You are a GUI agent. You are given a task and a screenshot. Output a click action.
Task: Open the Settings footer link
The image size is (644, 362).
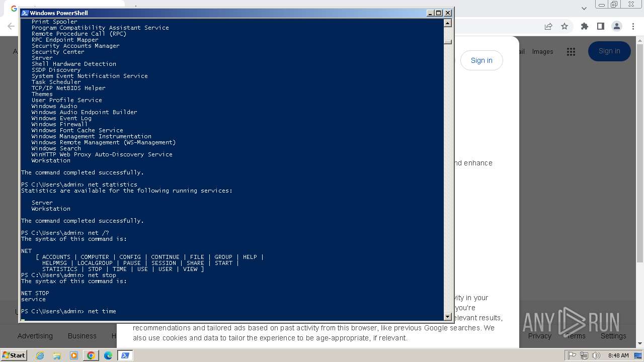pos(613,336)
